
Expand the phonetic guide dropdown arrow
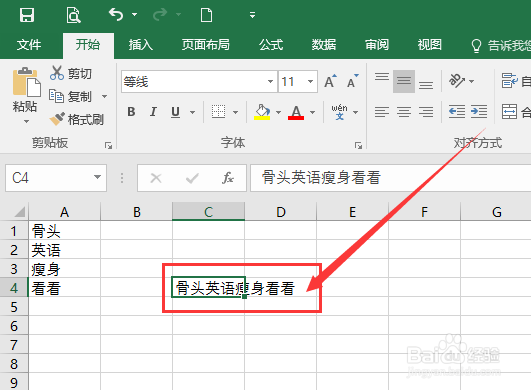pos(356,112)
